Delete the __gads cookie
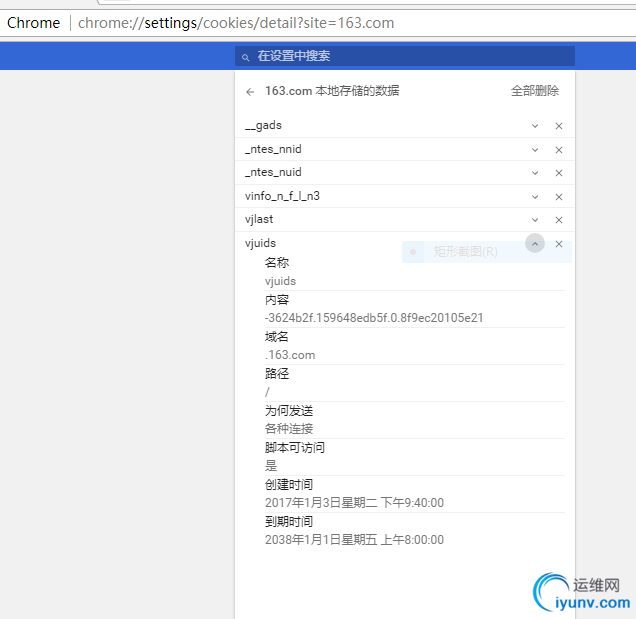This screenshot has height=619, width=636. click(559, 126)
